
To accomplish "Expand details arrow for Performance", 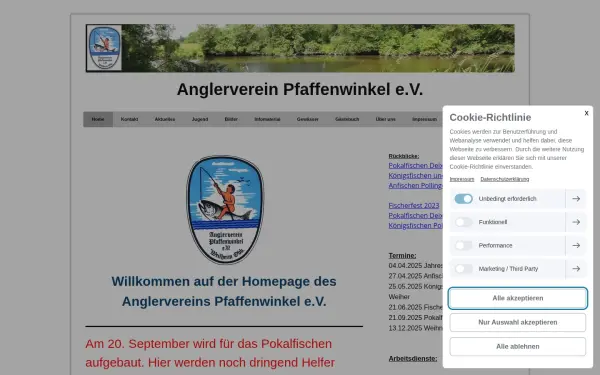I will (x=576, y=246).
